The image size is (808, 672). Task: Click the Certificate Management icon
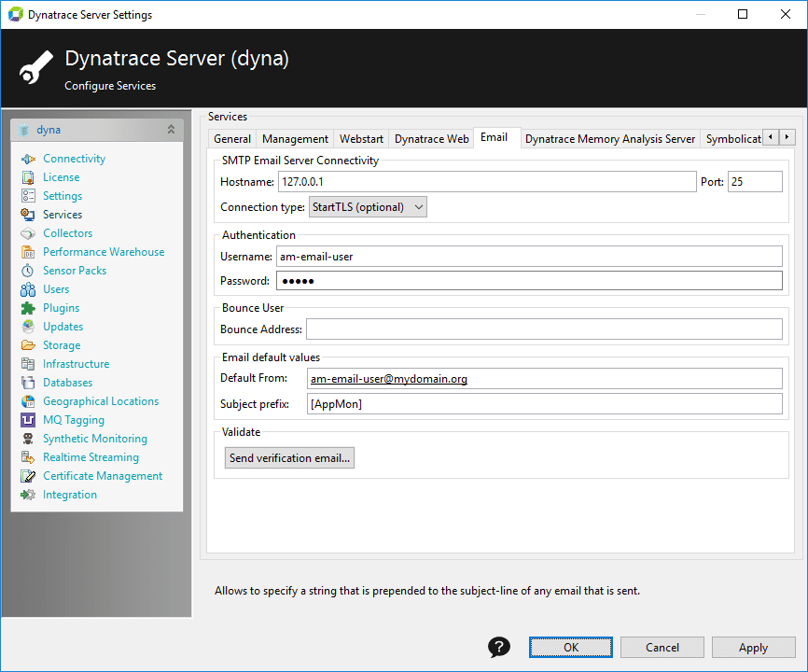pos(28,476)
